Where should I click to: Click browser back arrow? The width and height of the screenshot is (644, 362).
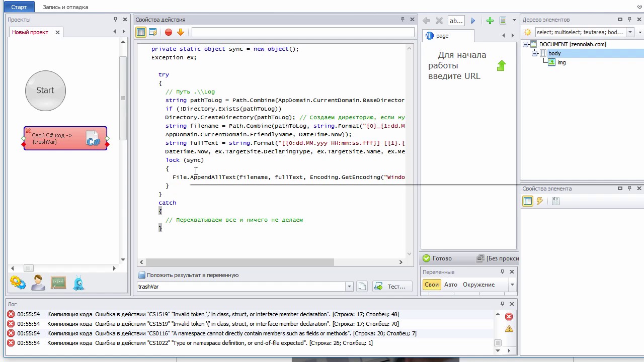pos(426,21)
